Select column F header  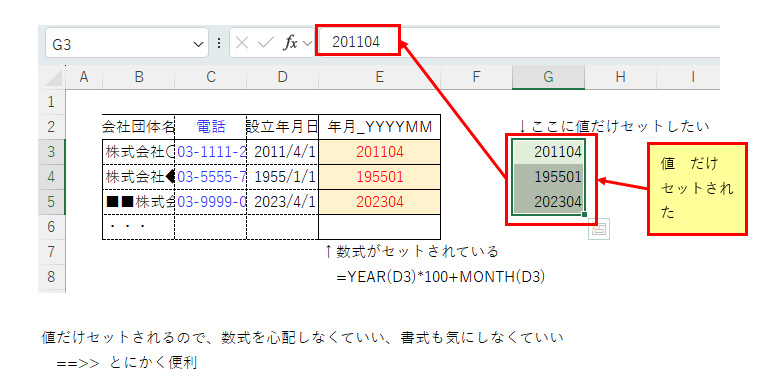(476, 77)
